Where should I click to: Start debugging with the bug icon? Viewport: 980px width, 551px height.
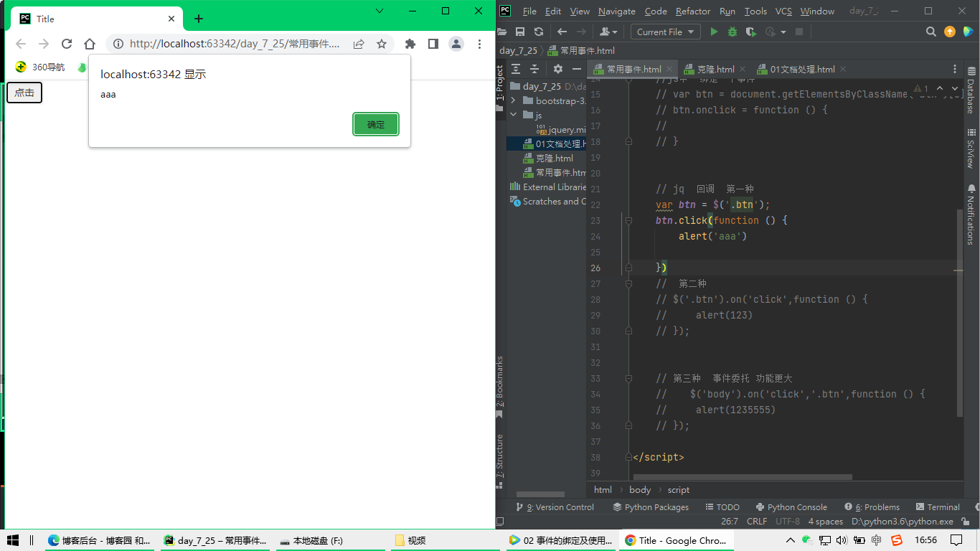[732, 32]
